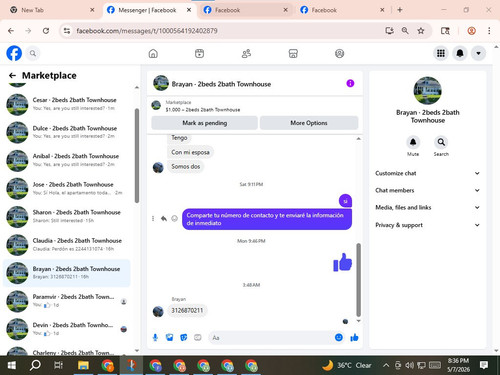500x375 pixels.
Task: Choose a sticker icon in composer
Action: coord(184,338)
